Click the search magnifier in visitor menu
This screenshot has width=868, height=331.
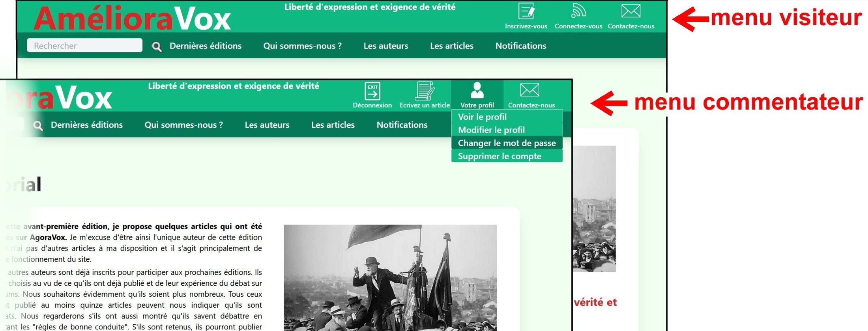(x=157, y=47)
